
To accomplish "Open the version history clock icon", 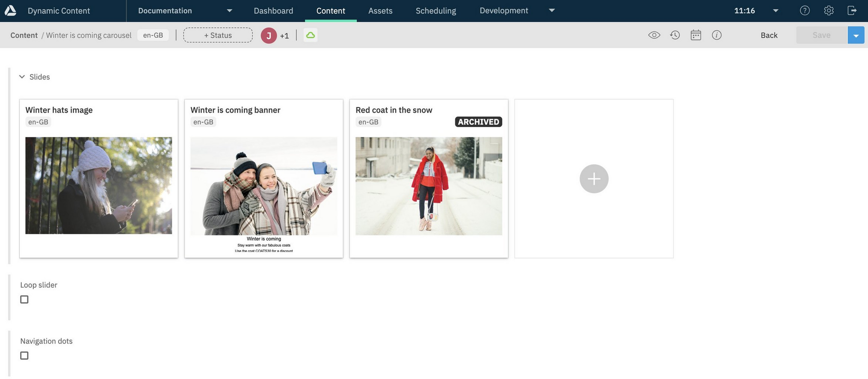I will tap(675, 35).
